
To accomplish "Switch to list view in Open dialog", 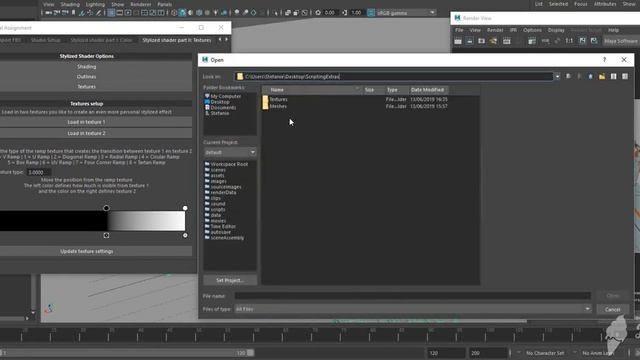I will click(613, 77).
